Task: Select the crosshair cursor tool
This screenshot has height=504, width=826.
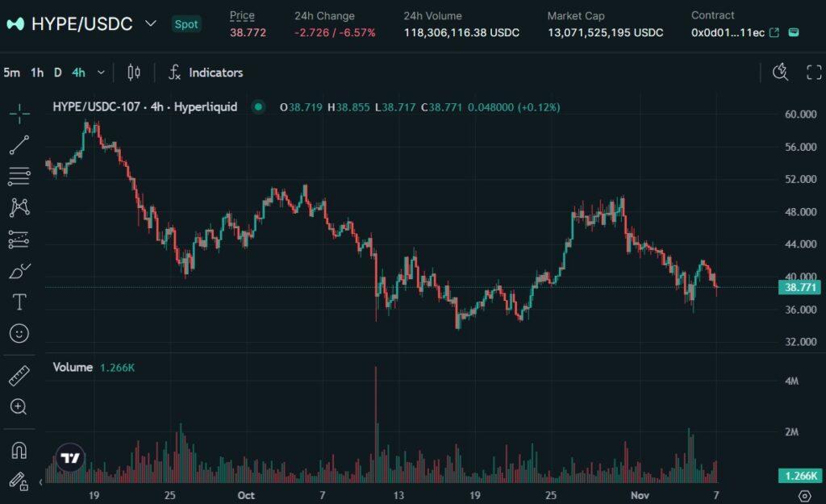Action: coord(19,113)
